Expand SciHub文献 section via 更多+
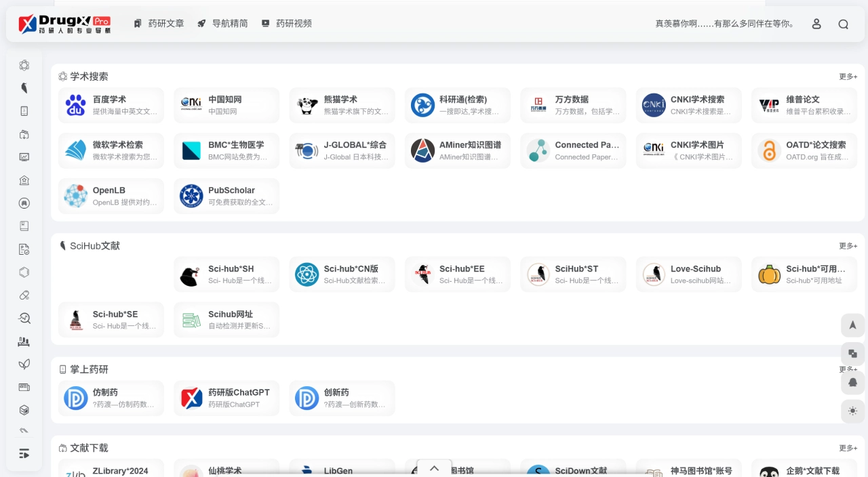 click(848, 246)
